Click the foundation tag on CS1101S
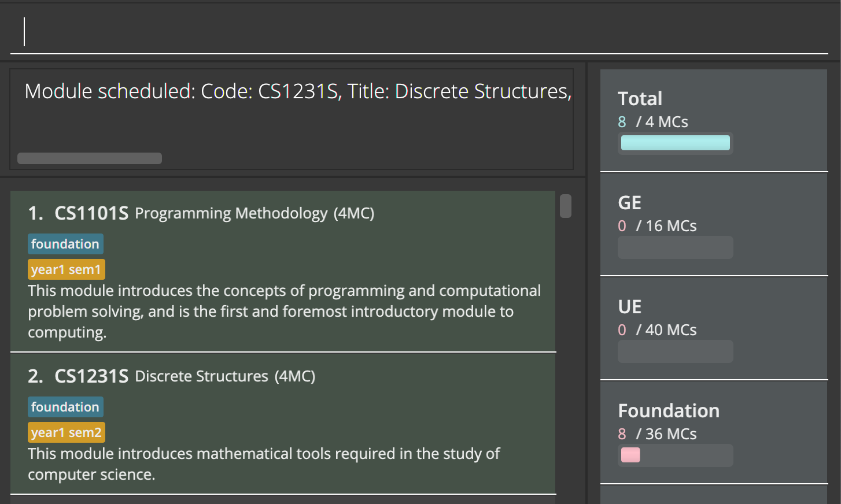The image size is (841, 504). pos(65,244)
